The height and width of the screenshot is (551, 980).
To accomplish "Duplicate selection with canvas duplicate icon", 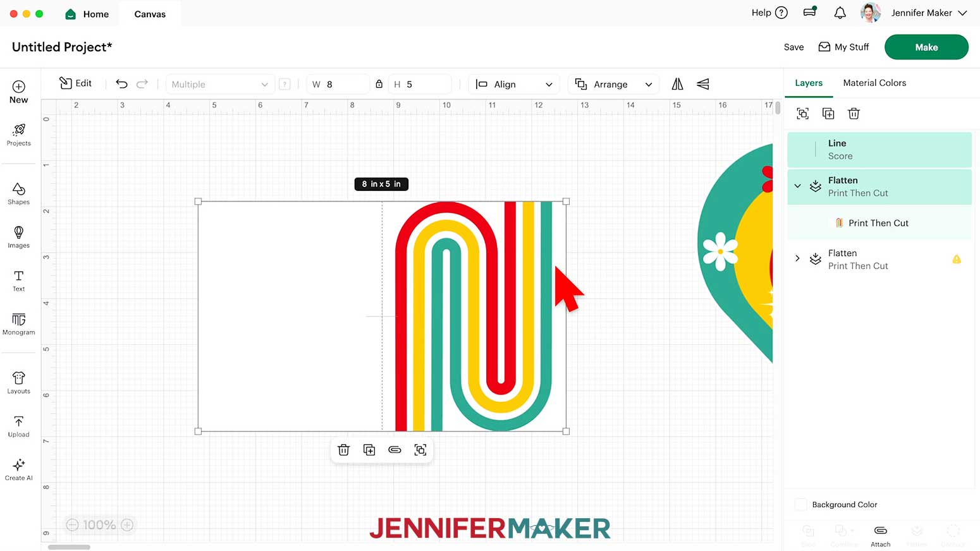I will click(369, 450).
